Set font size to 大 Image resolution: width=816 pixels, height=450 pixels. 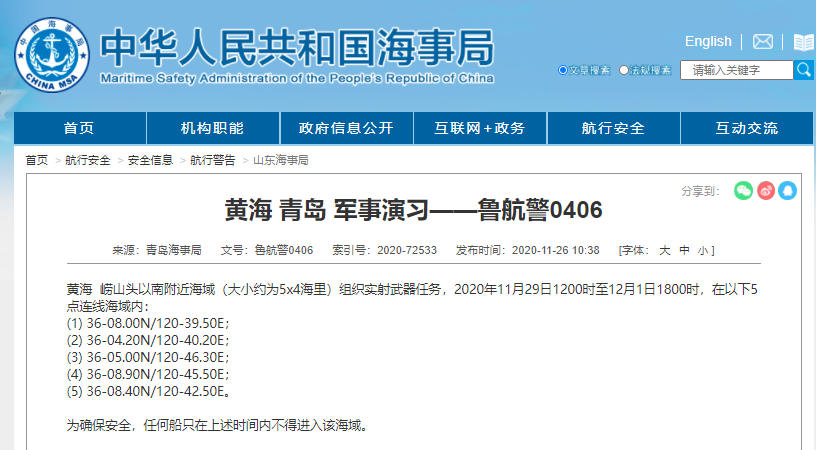click(665, 251)
